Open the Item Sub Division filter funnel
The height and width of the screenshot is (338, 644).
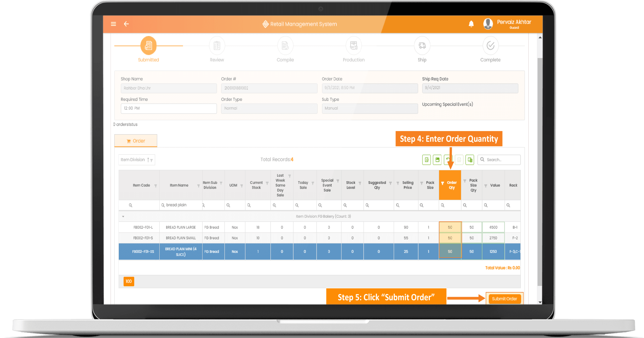point(221,183)
